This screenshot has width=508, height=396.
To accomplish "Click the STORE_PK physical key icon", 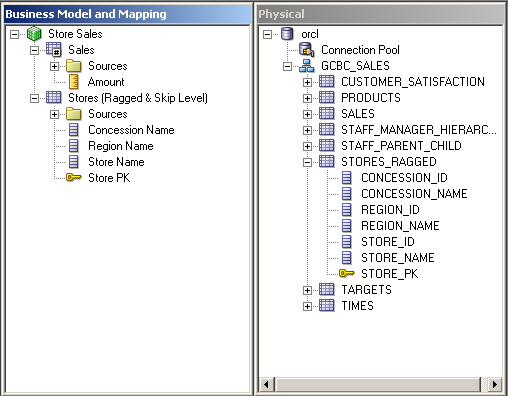I will (346, 273).
